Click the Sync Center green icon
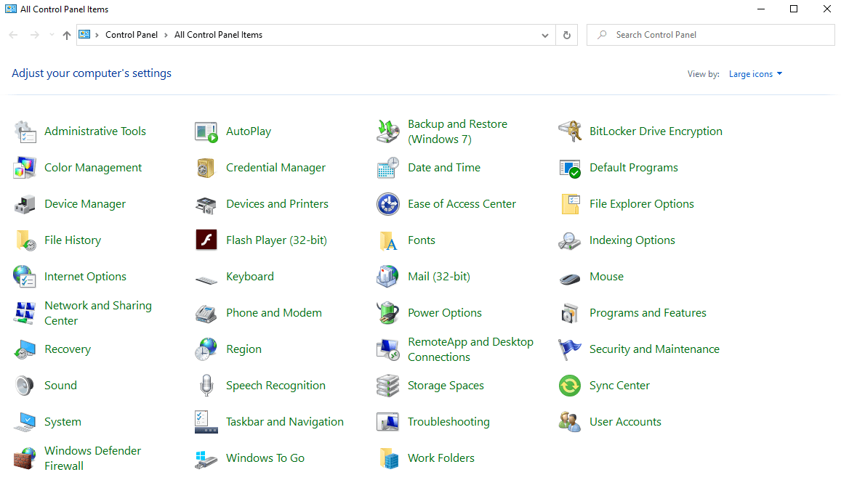Image resolution: width=841 pixels, height=504 pixels. (x=570, y=386)
